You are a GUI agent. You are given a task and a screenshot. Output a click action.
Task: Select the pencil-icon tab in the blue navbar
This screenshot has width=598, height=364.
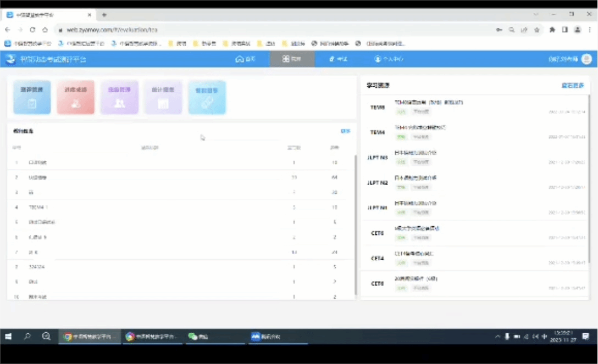[338, 59]
